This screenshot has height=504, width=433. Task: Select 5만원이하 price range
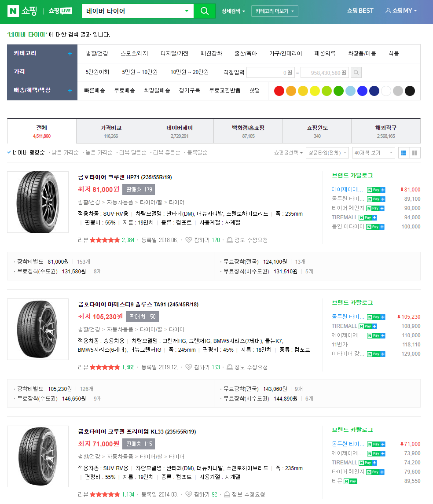click(x=98, y=72)
